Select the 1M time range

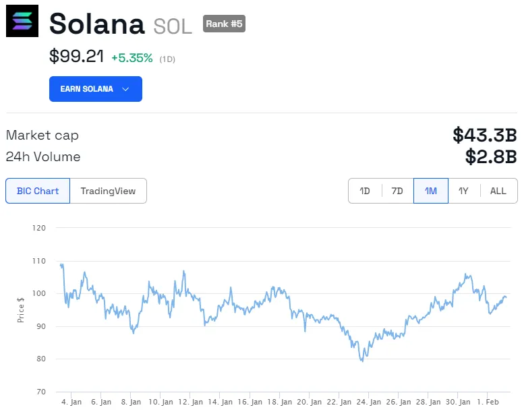click(431, 191)
